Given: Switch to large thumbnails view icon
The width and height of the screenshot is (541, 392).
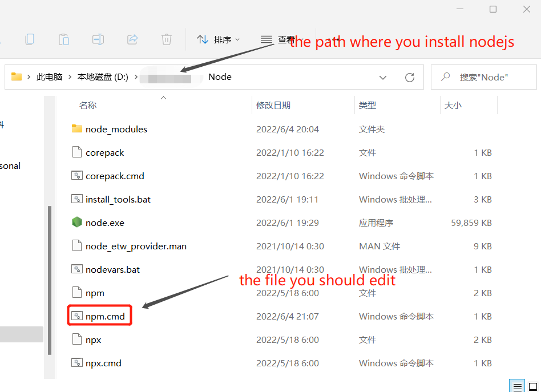Looking at the screenshot, I should [533, 386].
